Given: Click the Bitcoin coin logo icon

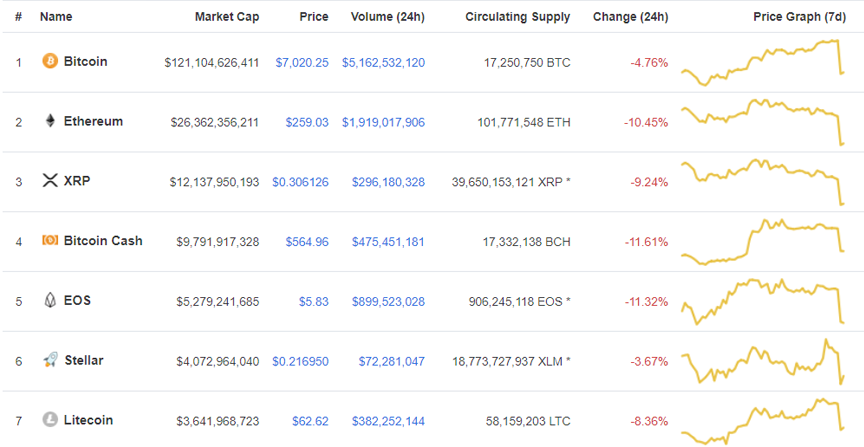Looking at the screenshot, I should 50,62.
